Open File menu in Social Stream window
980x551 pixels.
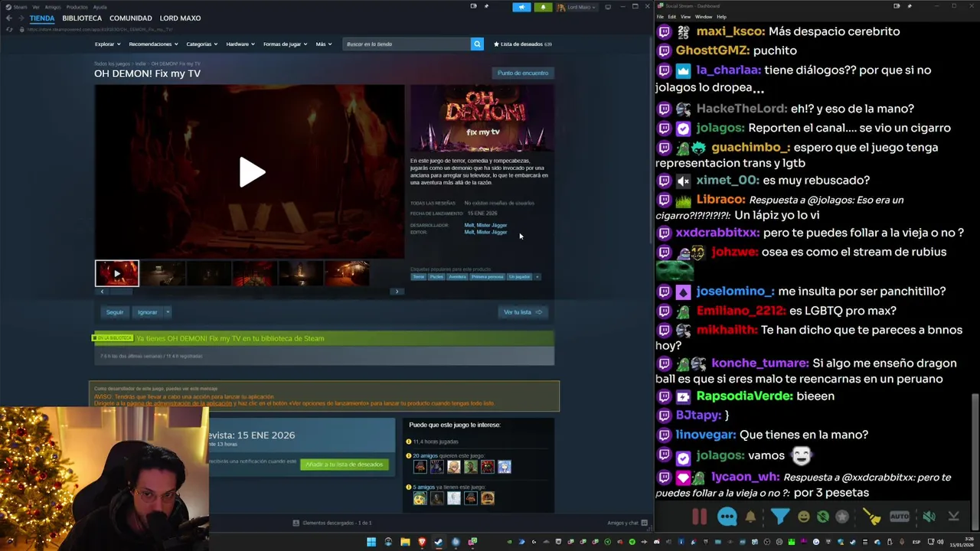(661, 16)
